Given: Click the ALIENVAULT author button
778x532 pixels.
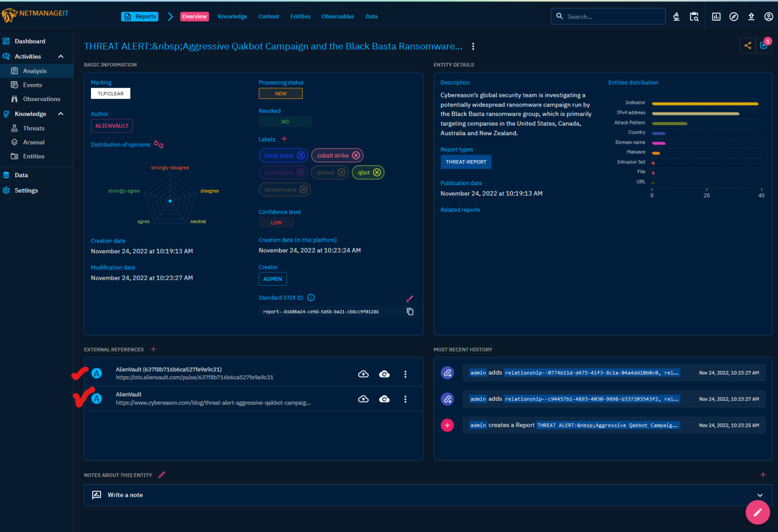Looking at the screenshot, I should tap(112, 126).
